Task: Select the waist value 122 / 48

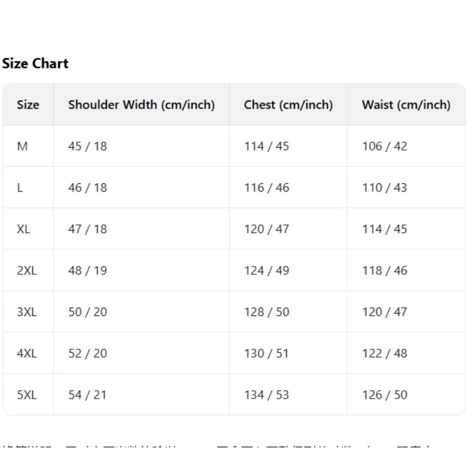Action: [384, 353]
